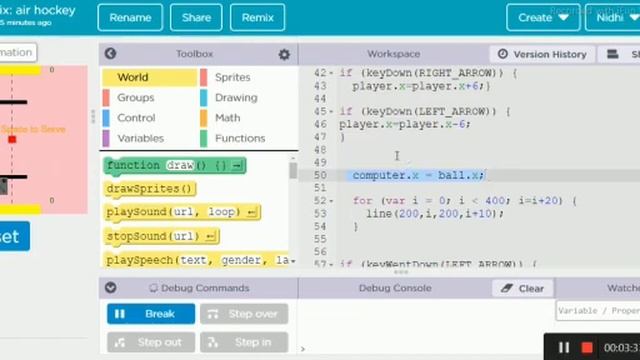
Task: Click the Step over button
Action: point(244,314)
